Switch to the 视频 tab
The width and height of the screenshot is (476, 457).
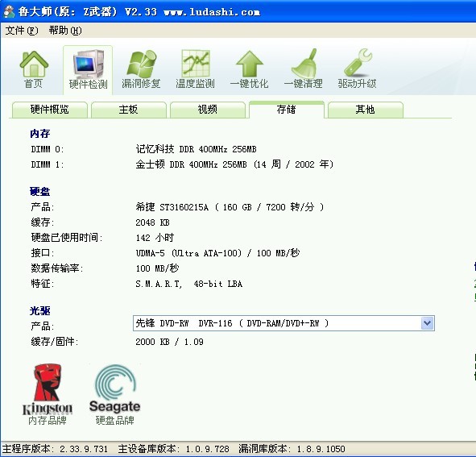point(208,110)
